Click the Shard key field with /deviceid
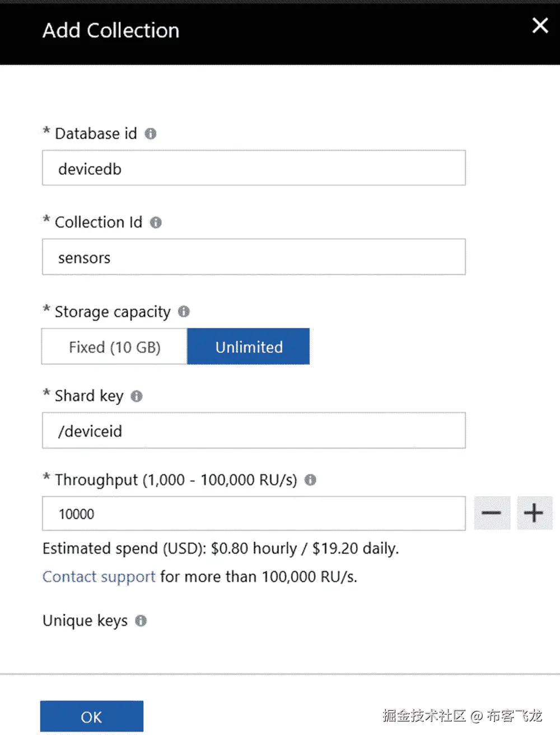This screenshot has height=741, width=560. (254, 431)
